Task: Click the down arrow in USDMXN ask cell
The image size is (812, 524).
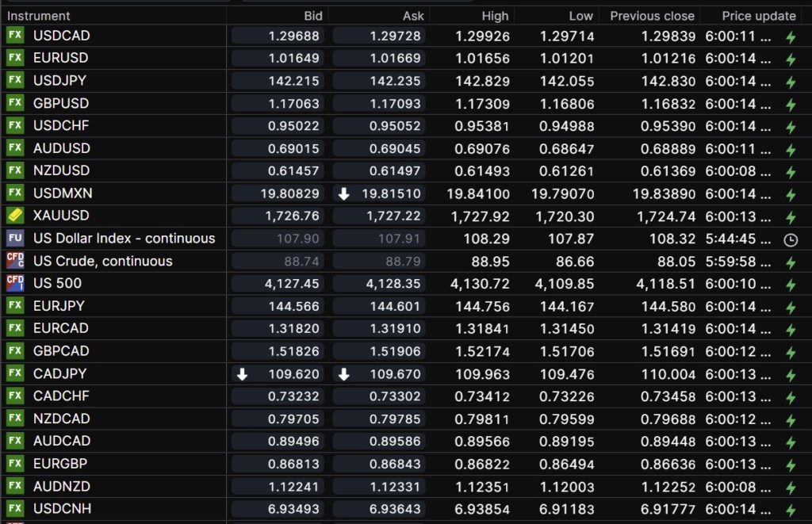Action: click(343, 194)
